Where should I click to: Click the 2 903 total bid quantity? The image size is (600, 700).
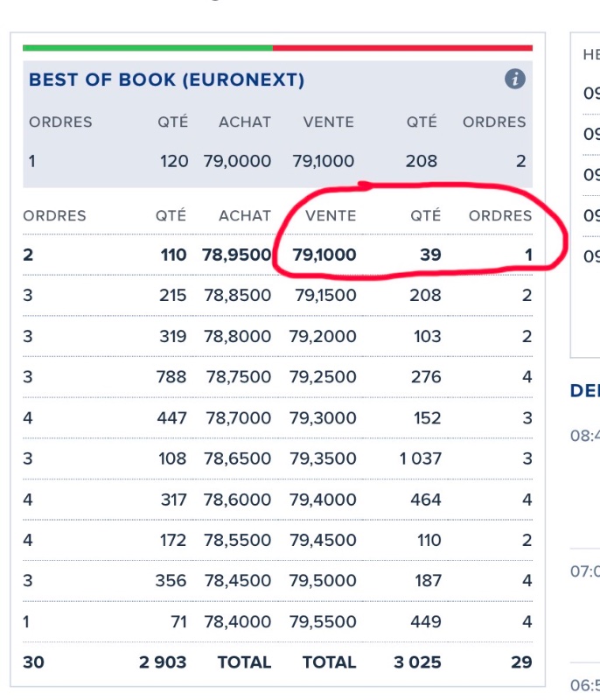click(x=163, y=662)
